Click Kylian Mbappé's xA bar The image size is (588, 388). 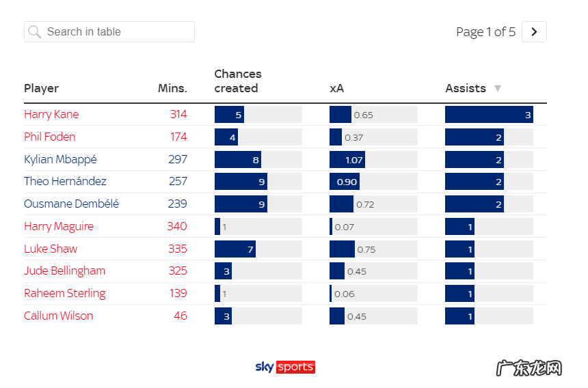coord(347,160)
